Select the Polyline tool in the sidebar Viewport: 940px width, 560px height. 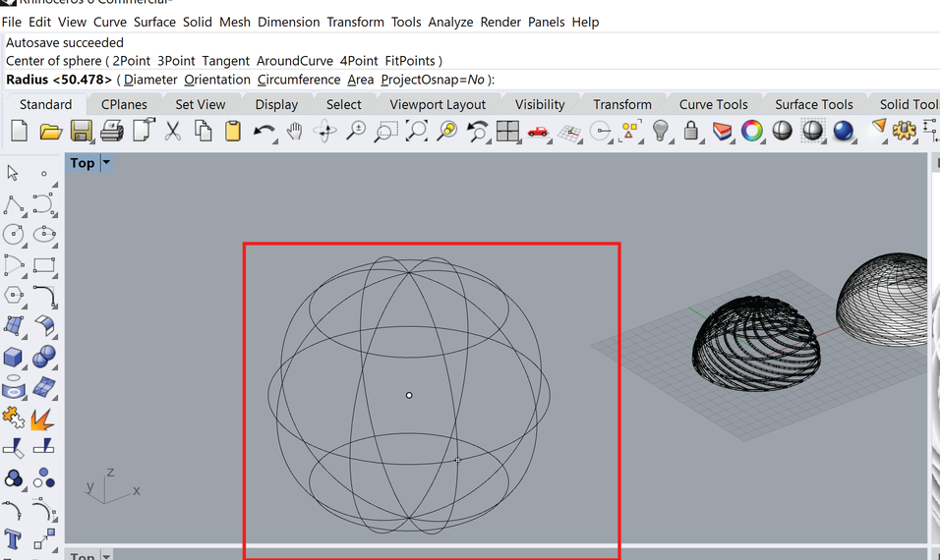click(14, 204)
